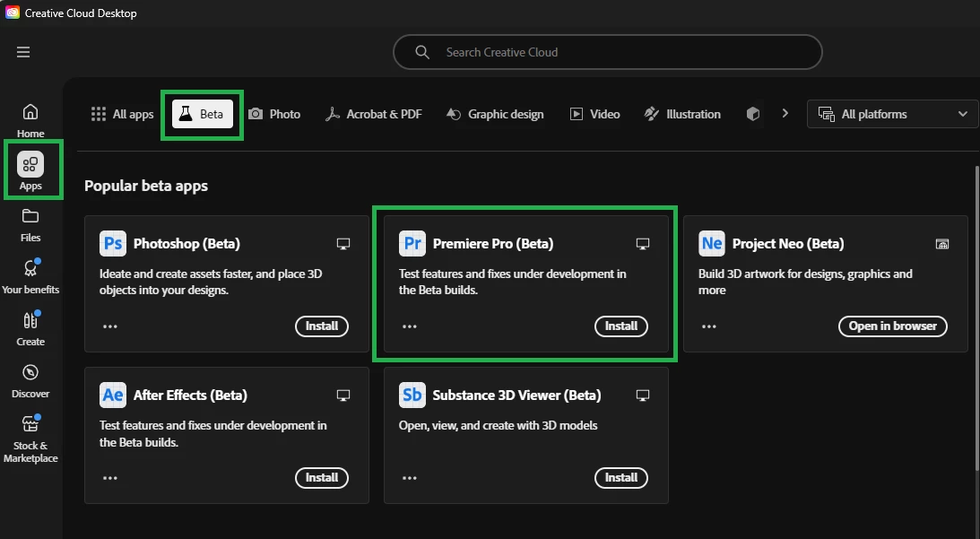Image resolution: width=980 pixels, height=539 pixels.
Task: Open Project Neo (Beta) in browser
Action: click(892, 326)
